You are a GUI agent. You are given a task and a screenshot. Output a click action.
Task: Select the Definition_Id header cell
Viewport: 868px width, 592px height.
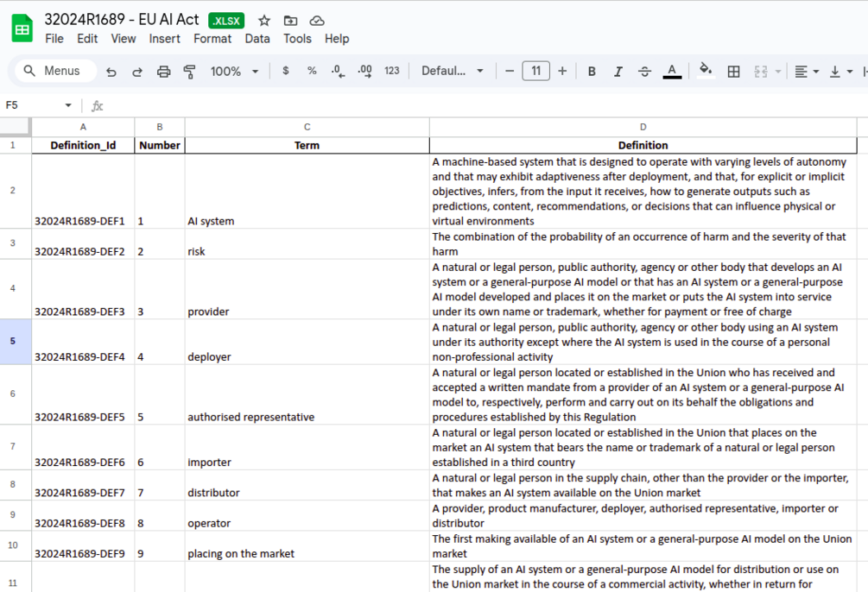[x=83, y=146]
